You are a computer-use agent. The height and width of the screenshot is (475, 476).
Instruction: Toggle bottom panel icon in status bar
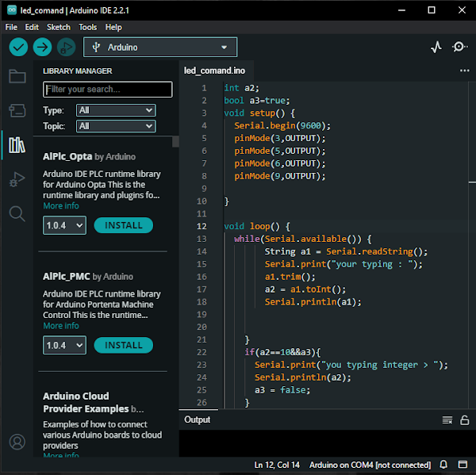pos(463,465)
